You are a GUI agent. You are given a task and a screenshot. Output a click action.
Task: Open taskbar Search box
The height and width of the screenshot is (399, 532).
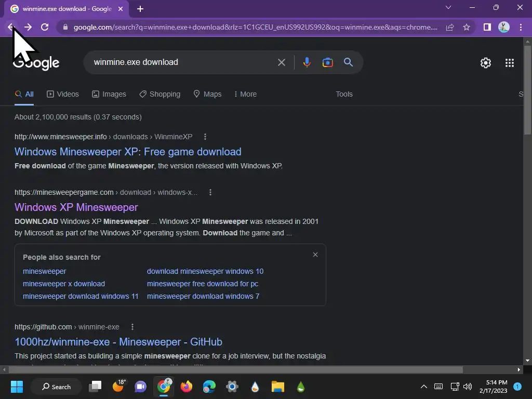click(56, 387)
